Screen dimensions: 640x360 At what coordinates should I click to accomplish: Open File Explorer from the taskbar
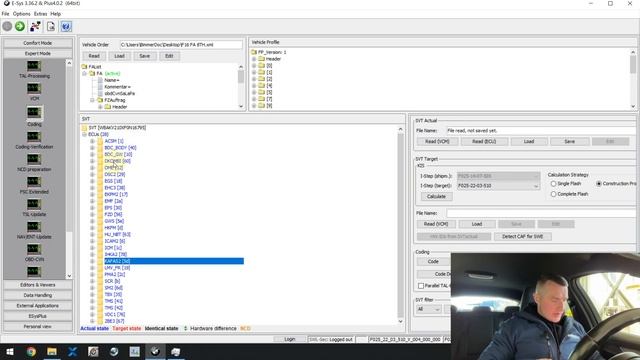pyautogui.click(x=52, y=351)
